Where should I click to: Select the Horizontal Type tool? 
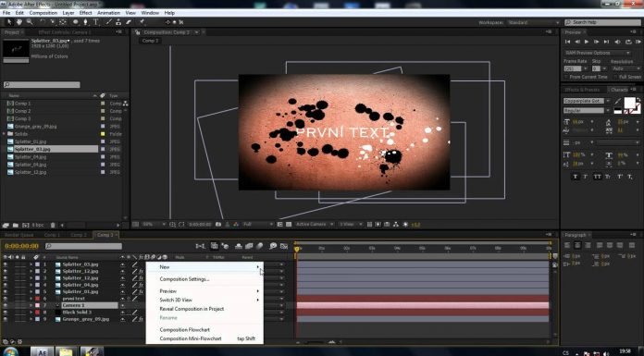click(95, 22)
